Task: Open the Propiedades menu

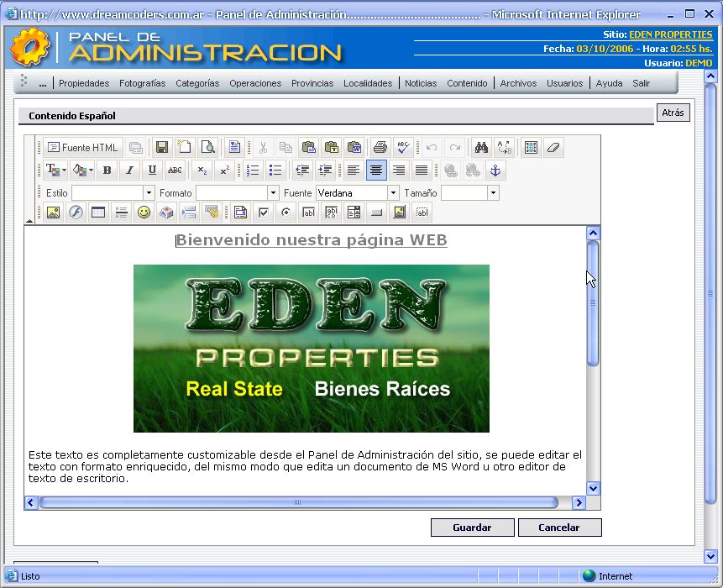Action: tap(84, 83)
